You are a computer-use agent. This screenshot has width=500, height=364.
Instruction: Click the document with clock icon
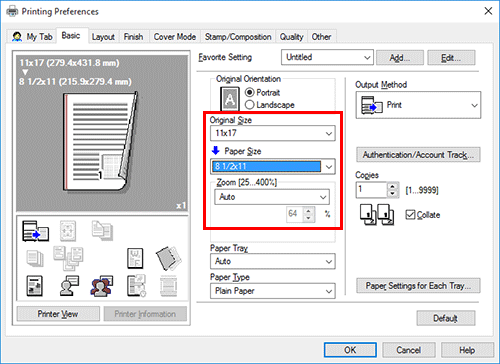pyautogui.click(x=136, y=286)
